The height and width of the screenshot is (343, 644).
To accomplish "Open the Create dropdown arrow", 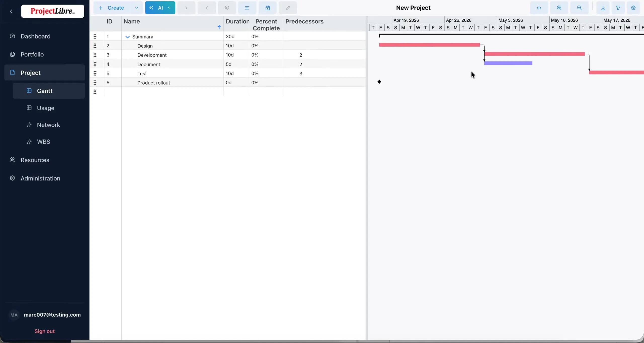I will [136, 8].
